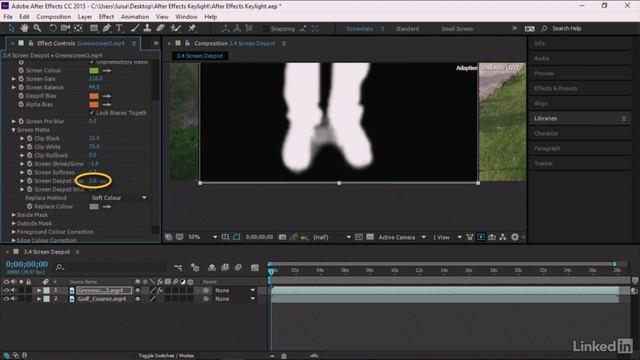This screenshot has height=360, width=640.
Task: Mute audio of Greenscreen layer
Action: pyautogui.click(x=13, y=290)
